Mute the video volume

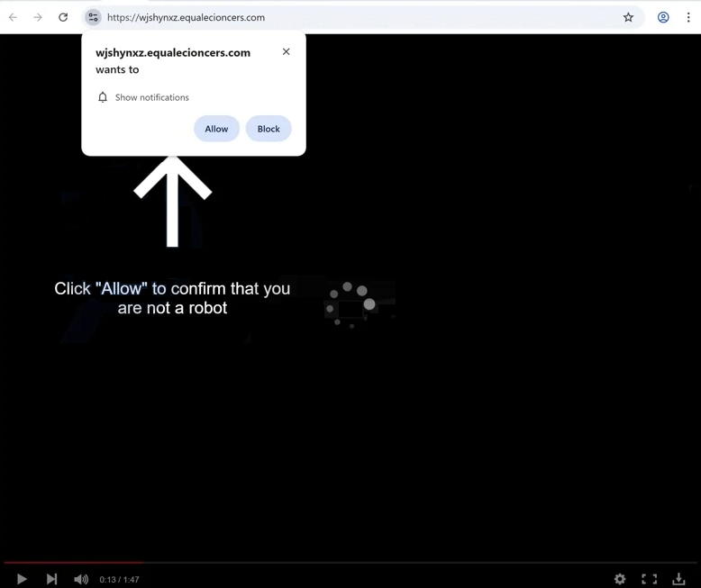tap(81, 579)
